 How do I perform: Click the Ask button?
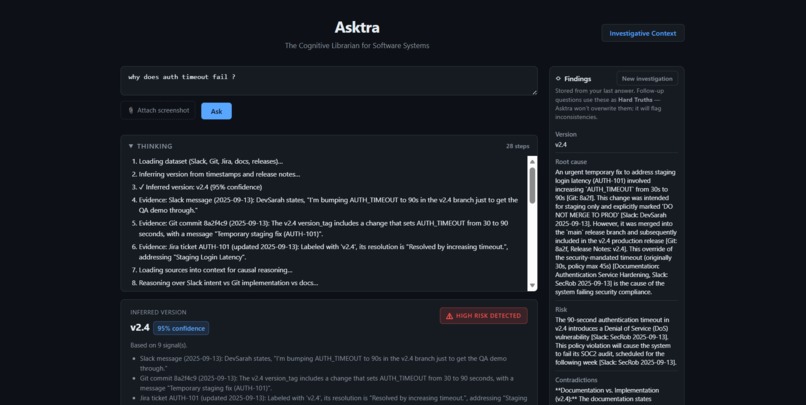coord(216,111)
